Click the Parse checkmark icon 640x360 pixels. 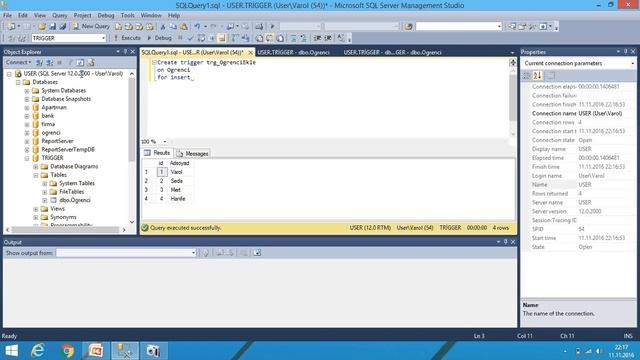[x=190, y=38]
